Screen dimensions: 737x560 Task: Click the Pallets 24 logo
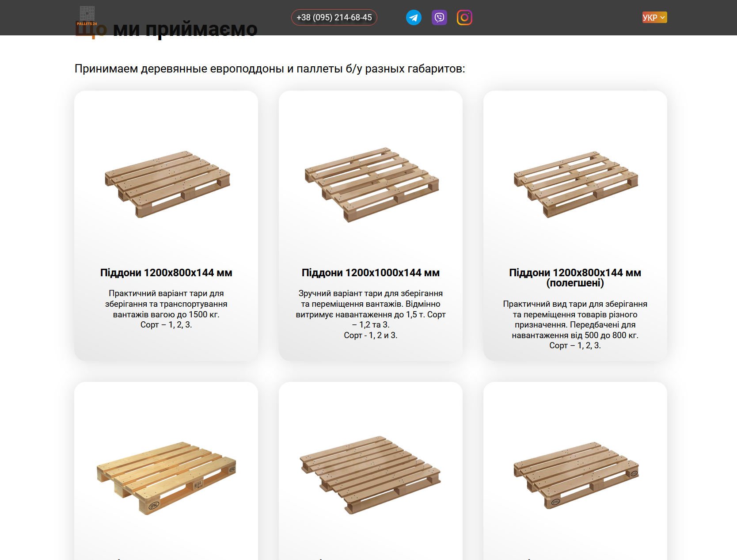[87, 16]
